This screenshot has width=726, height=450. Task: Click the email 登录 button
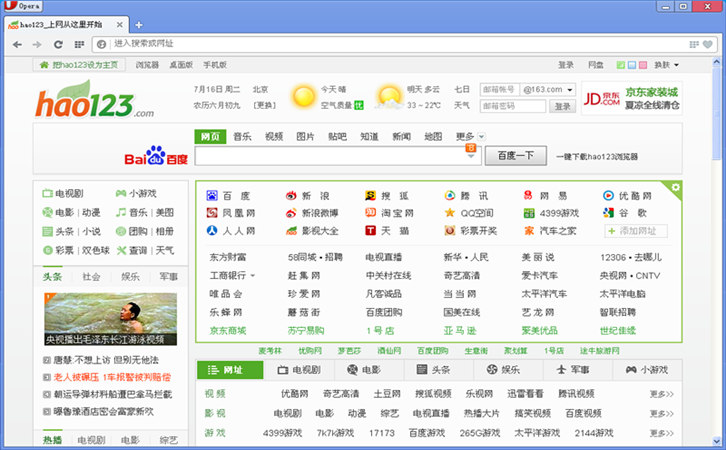coord(563,106)
